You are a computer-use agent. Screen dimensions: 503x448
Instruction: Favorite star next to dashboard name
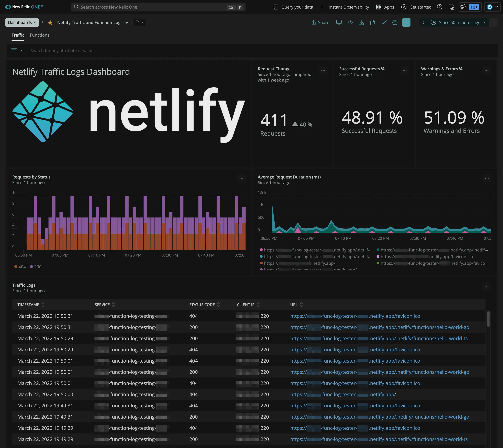coord(50,22)
